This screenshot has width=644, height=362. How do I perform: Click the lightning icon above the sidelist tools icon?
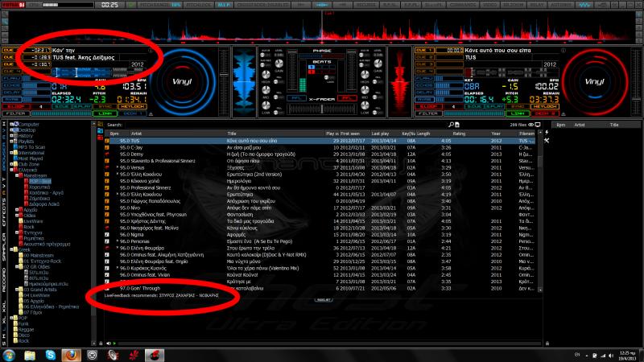pos(547,133)
